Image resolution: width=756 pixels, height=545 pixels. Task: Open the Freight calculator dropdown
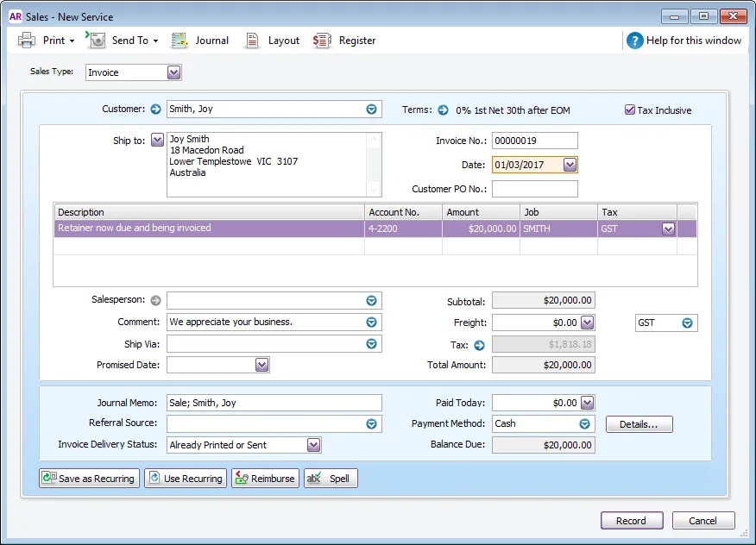point(587,323)
